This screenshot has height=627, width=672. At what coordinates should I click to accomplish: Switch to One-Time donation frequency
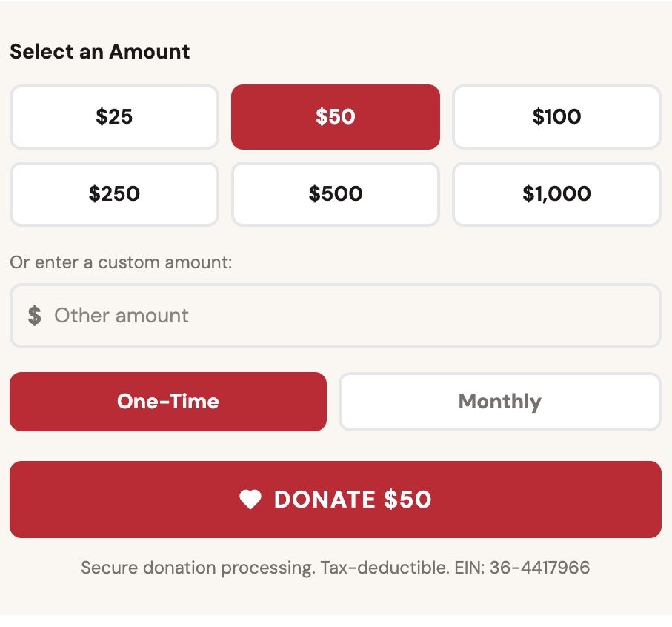[x=168, y=402]
